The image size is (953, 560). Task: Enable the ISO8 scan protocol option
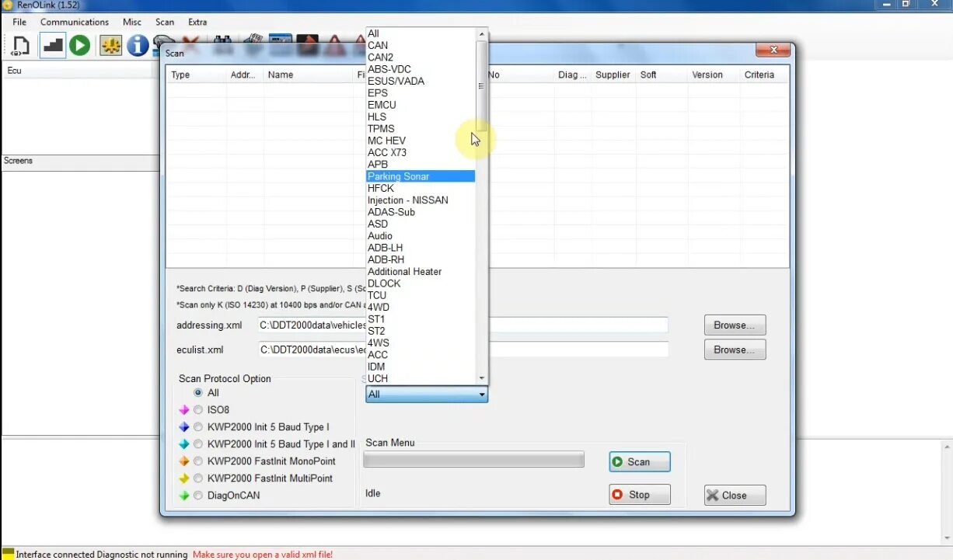[x=198, y=409]
